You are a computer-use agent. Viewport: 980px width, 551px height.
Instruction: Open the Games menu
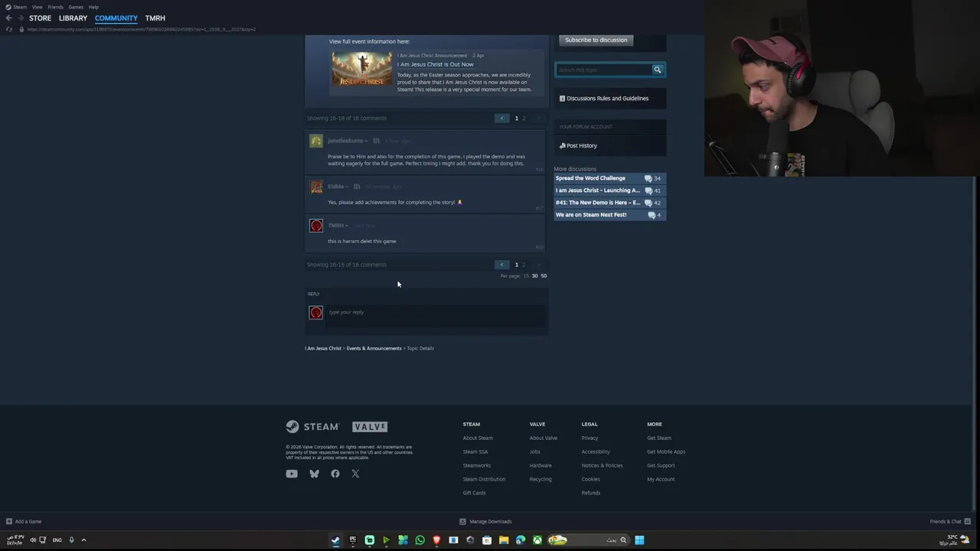pyautogui.click(x=76, y=7)
